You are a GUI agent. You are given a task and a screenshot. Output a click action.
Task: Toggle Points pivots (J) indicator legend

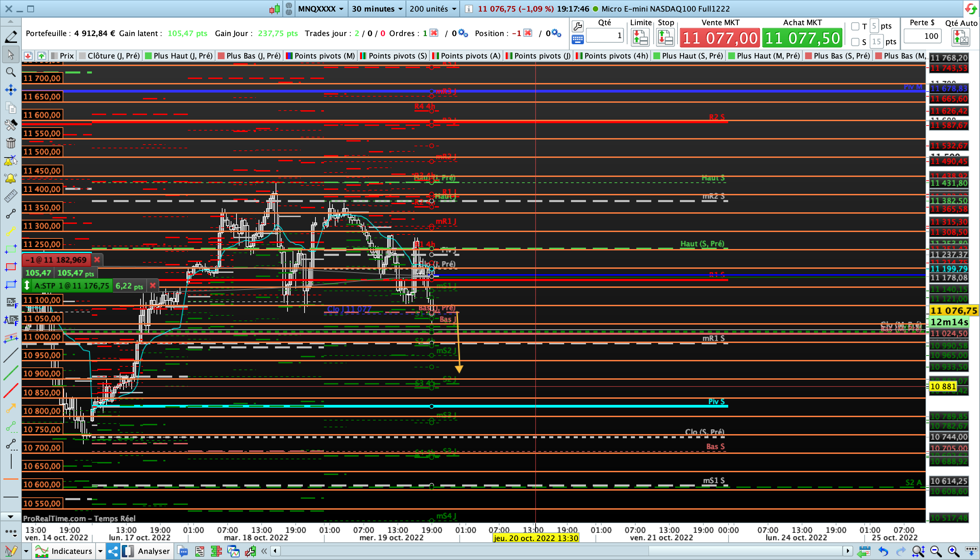coord(538,56)
